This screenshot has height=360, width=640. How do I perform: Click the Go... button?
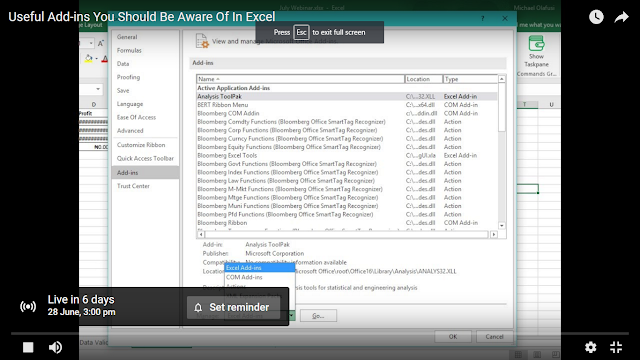(x=318, y=316)
